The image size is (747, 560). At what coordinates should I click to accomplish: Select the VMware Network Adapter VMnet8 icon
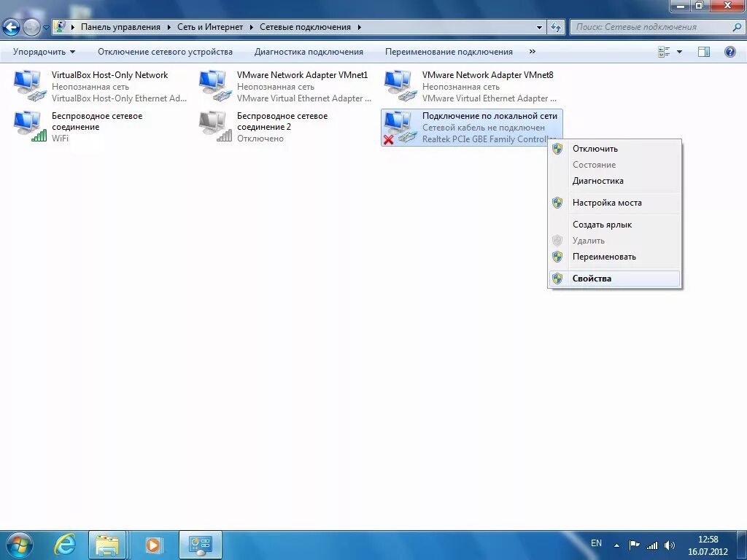pyautogui.click(x=400, y=86)
